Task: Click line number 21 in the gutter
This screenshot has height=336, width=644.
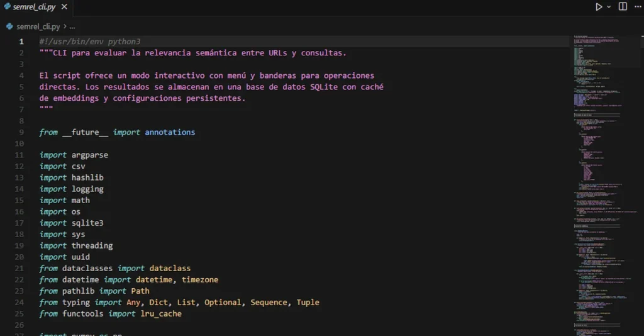Action: point(19,268)
